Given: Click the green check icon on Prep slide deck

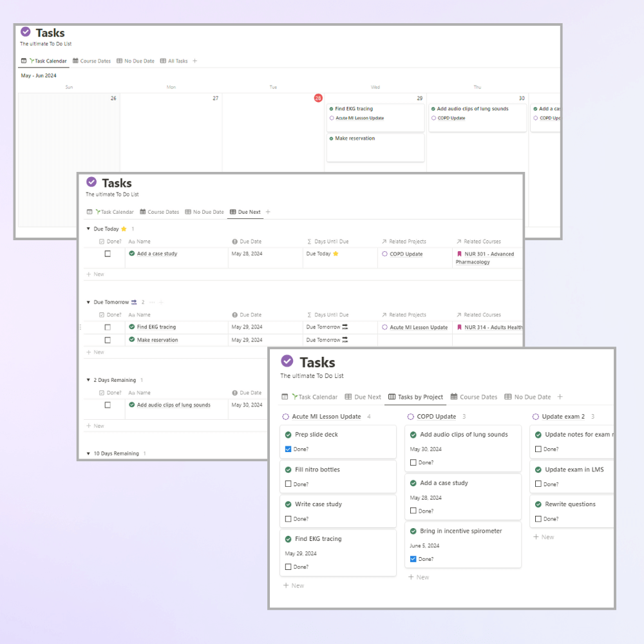Looking at the screenshot, I should click(289, 435).
